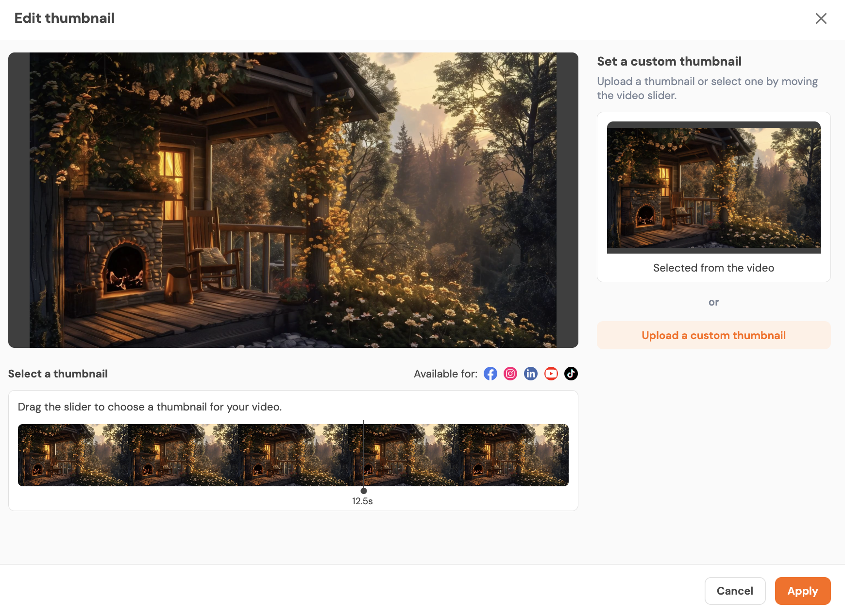Jump to the last frame in the filmstrip
This screenshot has height=616, width=845.
(513, 455)
